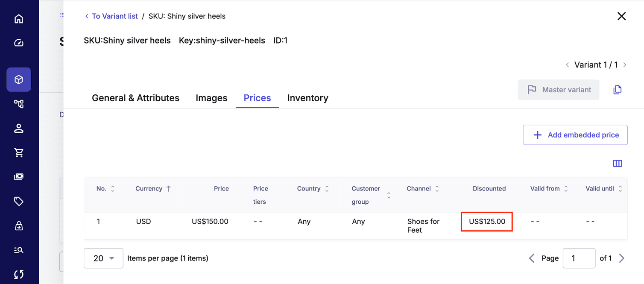Open the column settings icon above the table
644x284 pixels.
tap(617, 163)
